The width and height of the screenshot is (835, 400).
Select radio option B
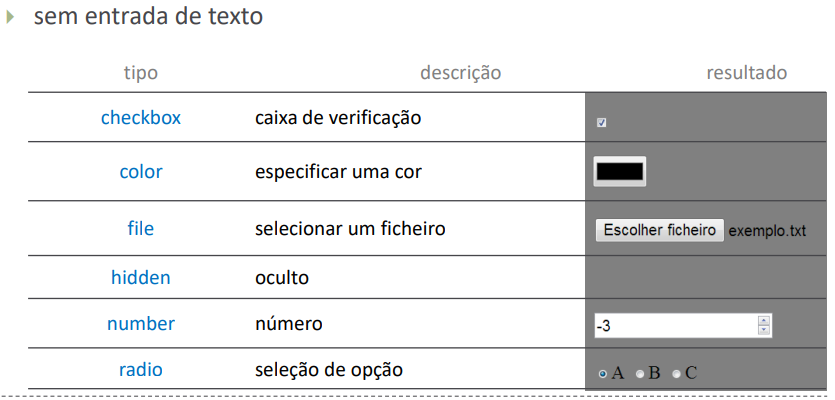(640, 374)
